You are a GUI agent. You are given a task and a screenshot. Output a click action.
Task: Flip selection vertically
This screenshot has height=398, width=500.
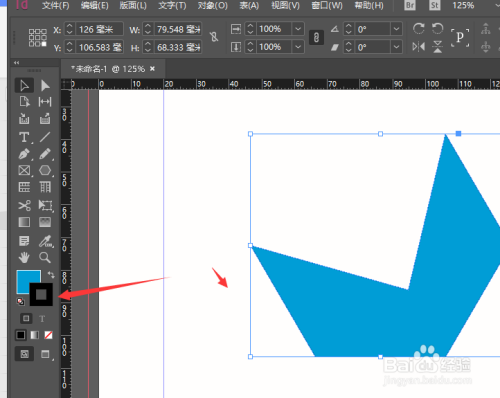click(437, 47)
